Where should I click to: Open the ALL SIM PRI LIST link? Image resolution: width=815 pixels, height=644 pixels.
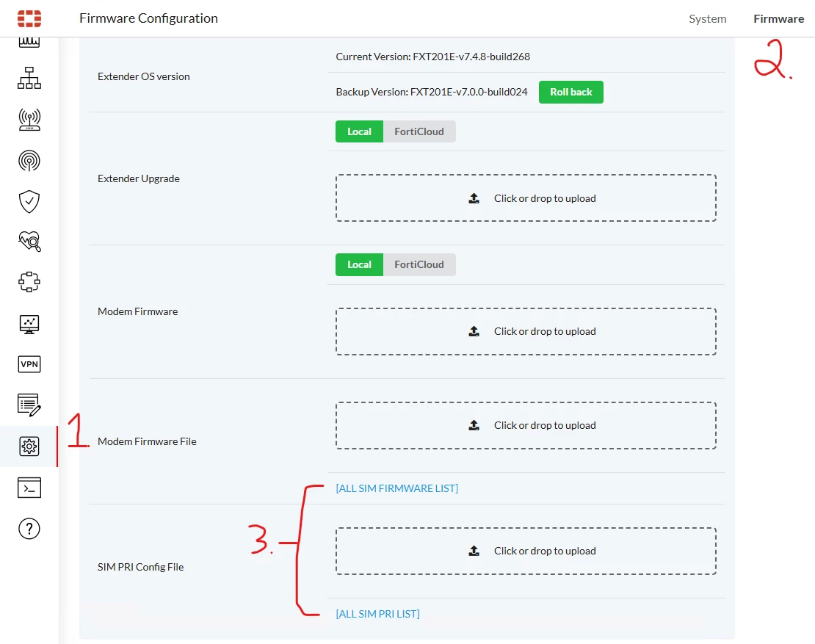[x=377, y=614]
